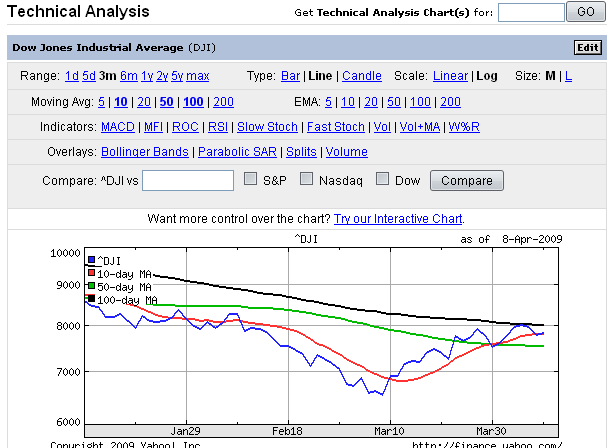Add the 100-day EMA
The image size is (609, 448).
[x=420, y=102]
